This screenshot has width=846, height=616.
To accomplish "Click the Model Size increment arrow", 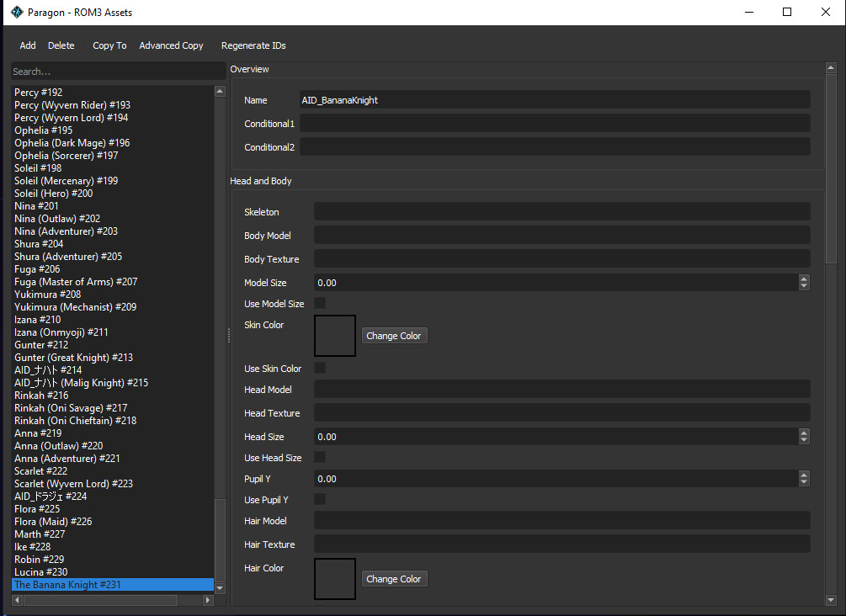I will [x=803, y=279].
